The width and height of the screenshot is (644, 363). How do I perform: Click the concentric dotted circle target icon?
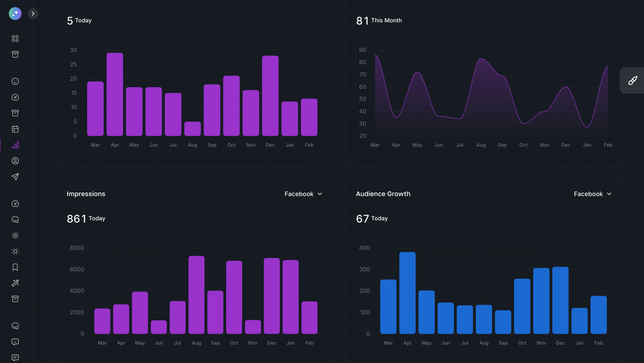point(15,235)
